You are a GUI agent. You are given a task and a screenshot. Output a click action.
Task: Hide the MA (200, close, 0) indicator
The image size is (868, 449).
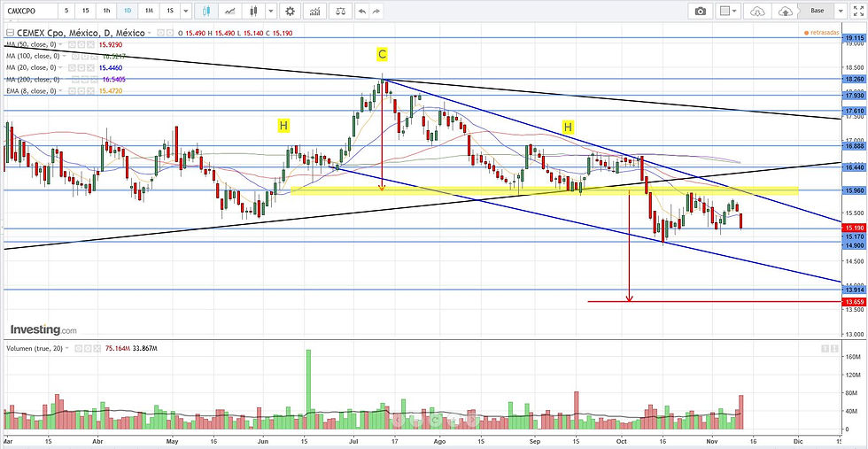tap(75, 79)
